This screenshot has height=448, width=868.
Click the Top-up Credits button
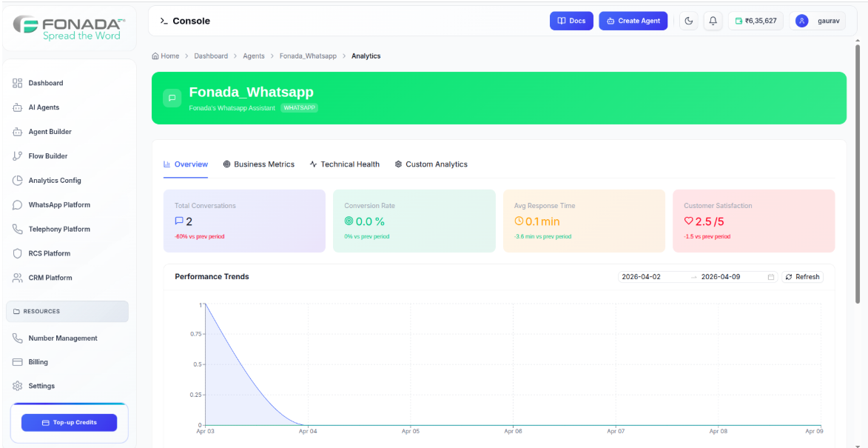tap(70, 423)
